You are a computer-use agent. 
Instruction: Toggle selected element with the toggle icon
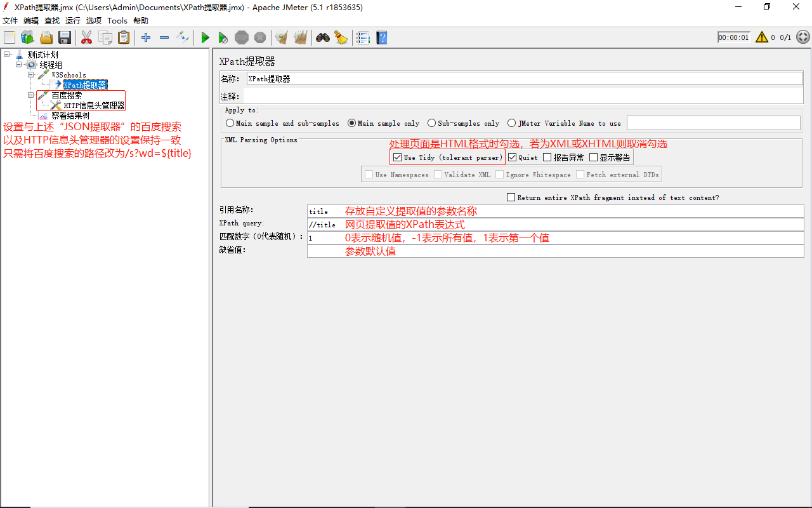coord(183,37)
